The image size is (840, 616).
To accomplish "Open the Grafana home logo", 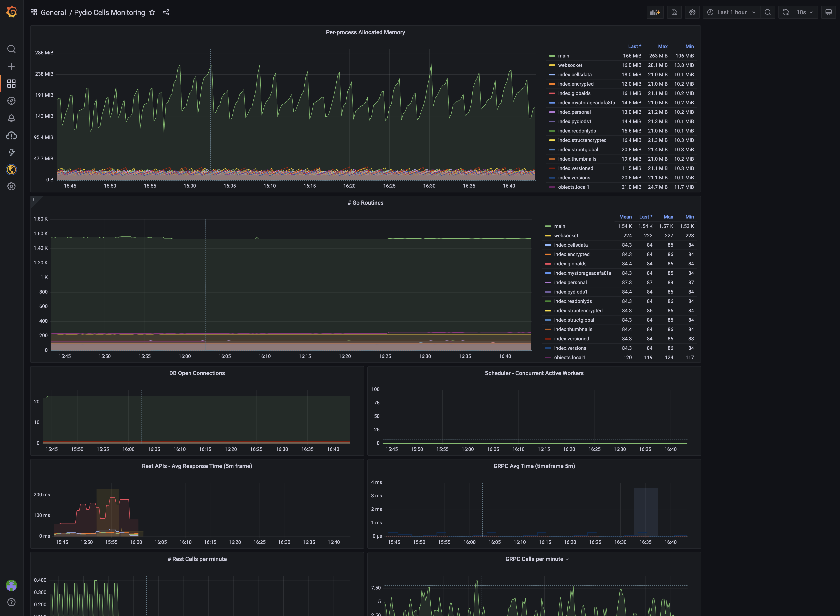I will (12, 12).
